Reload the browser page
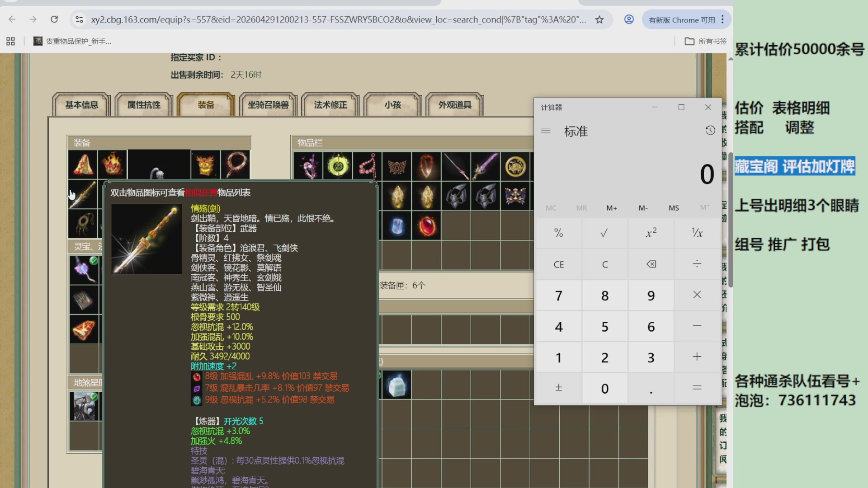 point(54,19)
